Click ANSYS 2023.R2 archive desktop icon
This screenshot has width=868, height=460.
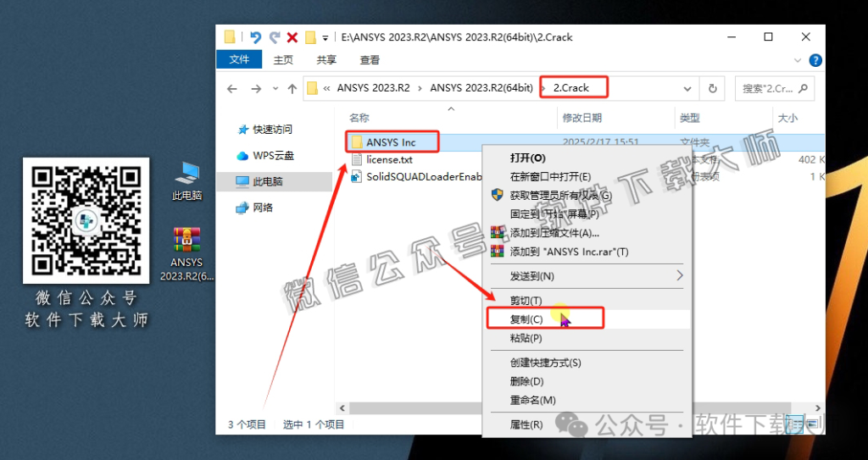[186, 254]
